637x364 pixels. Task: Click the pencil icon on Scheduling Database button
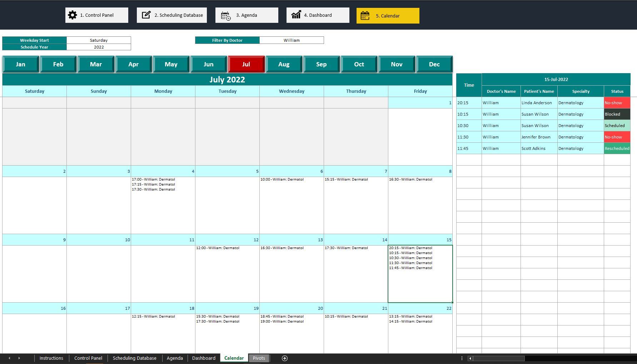[146, 15]
